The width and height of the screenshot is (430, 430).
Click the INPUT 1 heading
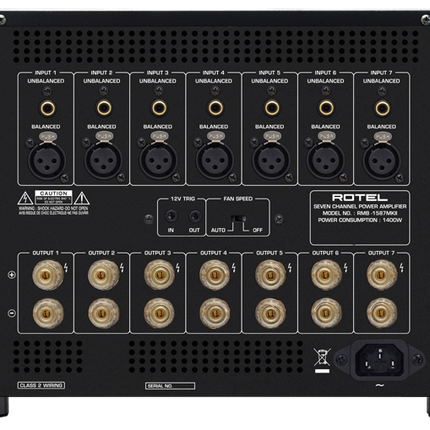coord(46,73)
